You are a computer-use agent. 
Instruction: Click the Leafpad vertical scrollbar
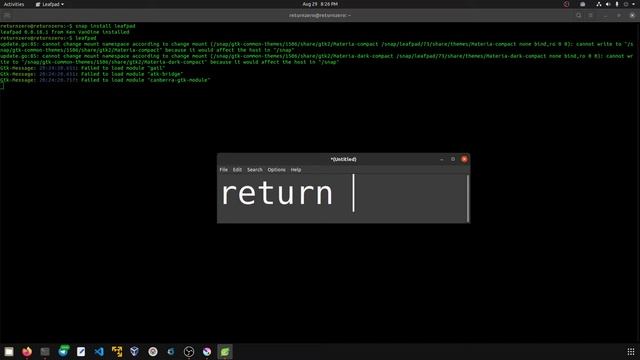pyautogui.click(x=468, y=198)
